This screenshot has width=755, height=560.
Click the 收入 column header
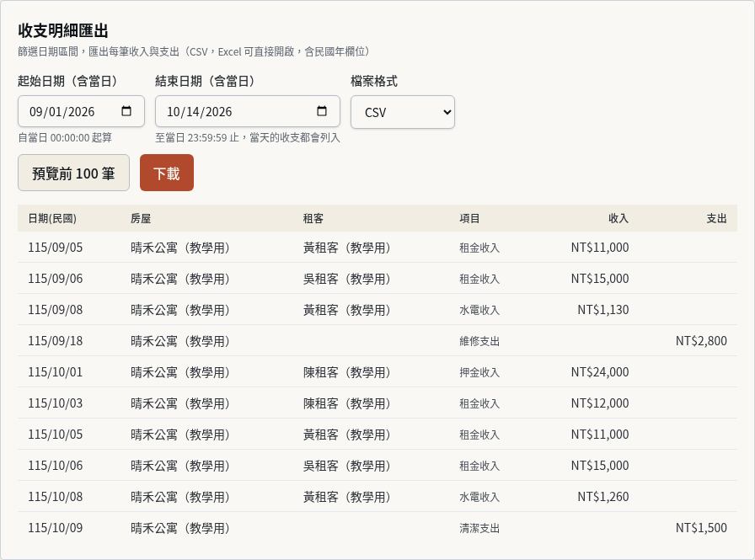click(618, 218)
